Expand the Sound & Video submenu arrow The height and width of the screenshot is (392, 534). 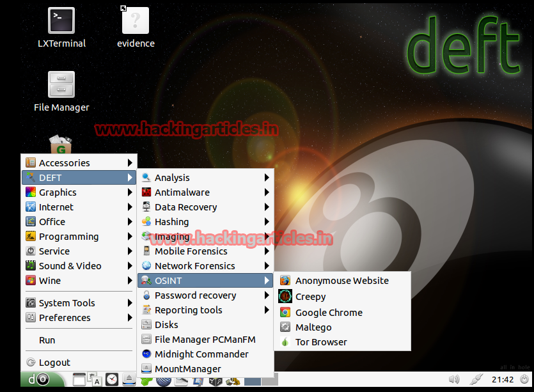(x=130, y=265)
